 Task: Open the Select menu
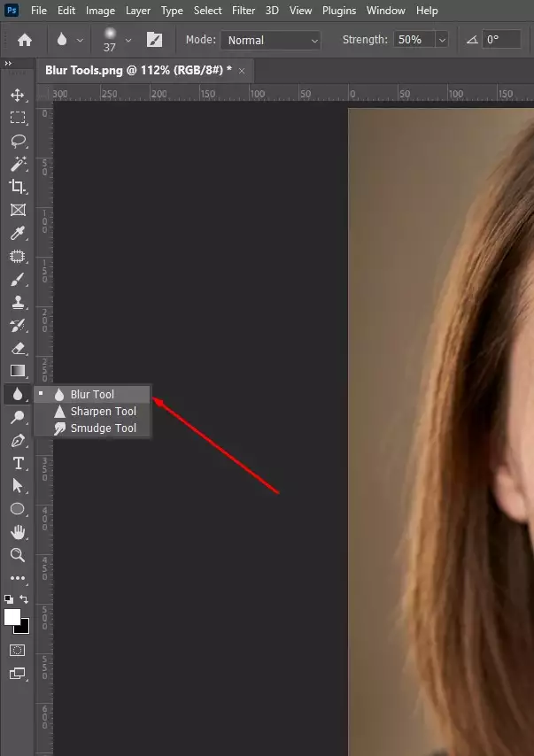pos(207,10)
